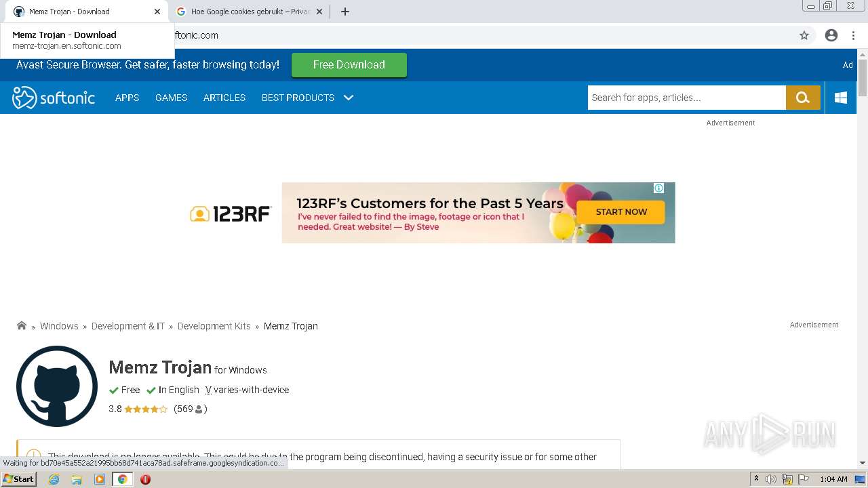The height and width of the screenshot is (488, 868).
Task: Click the 'Memz Trojan' page title
Action: pos(160,367)
